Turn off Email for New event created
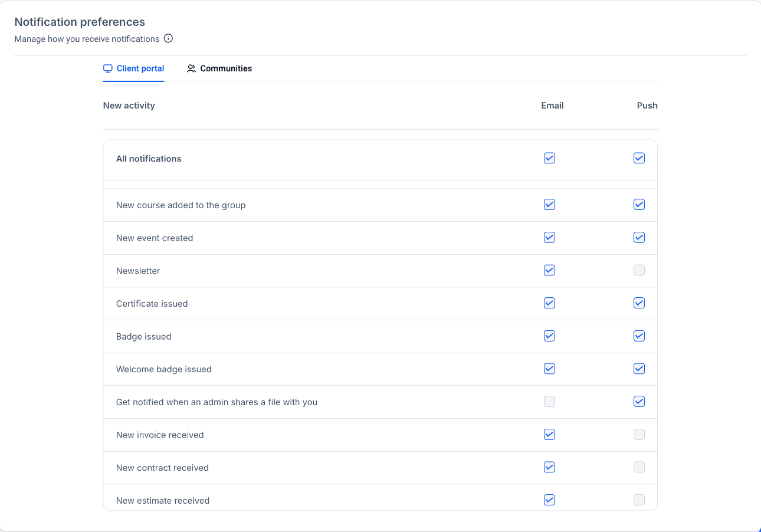 click(549, 238)
